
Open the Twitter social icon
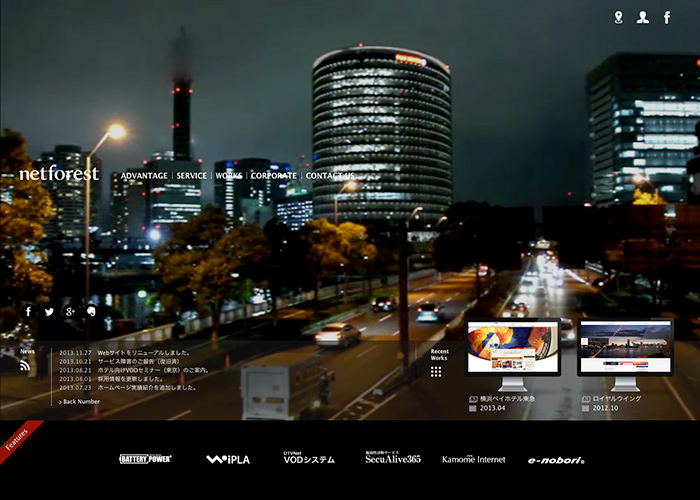point(49,311)
